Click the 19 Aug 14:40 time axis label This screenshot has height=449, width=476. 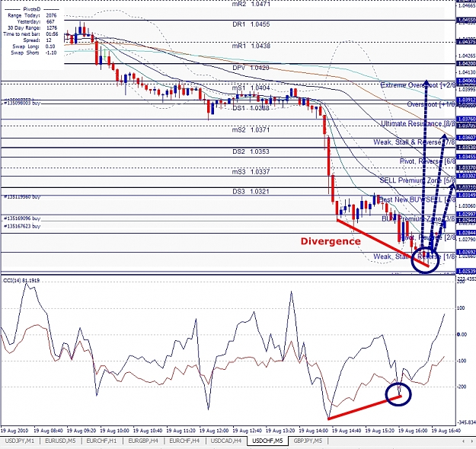pos(347,431)
